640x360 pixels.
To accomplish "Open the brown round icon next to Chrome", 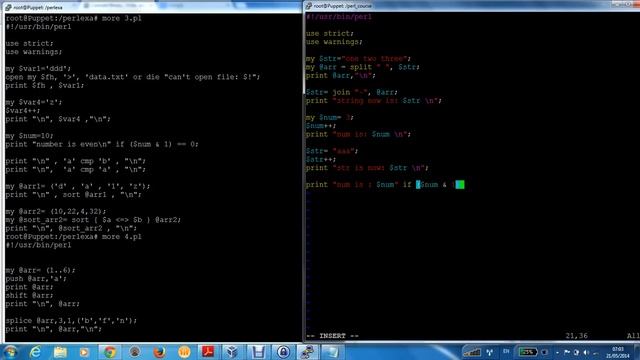I will [x=134, y=352].
